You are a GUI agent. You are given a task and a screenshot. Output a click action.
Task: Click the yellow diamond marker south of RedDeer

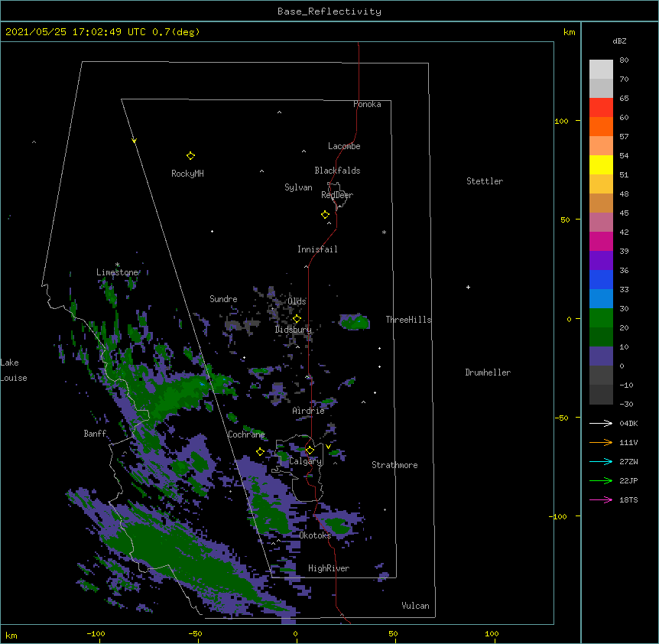click(x=325, y=215)
